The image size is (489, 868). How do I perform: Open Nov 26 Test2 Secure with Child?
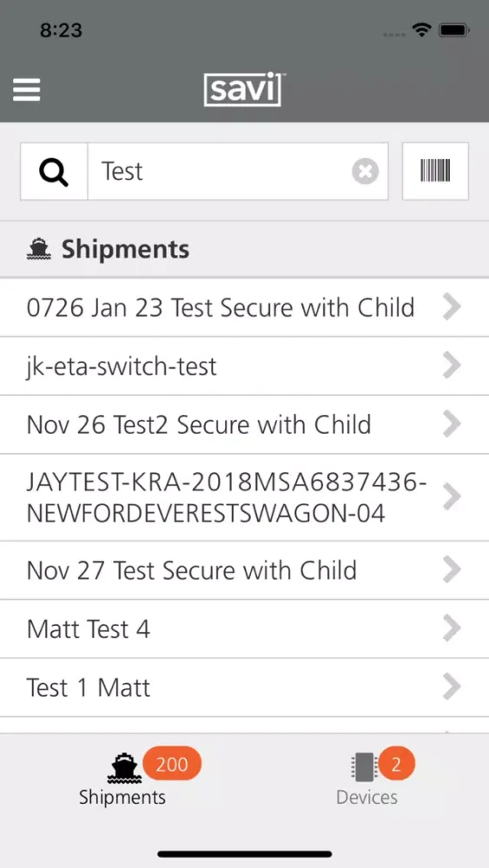[244, 424]
